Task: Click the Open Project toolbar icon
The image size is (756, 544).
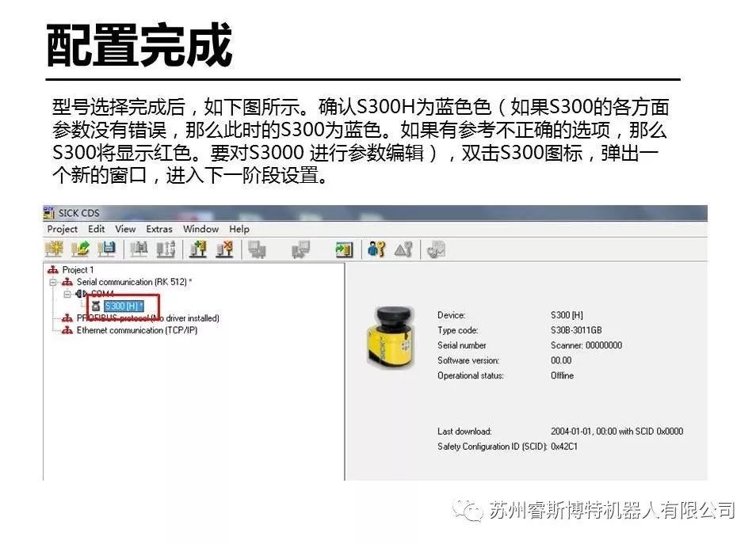Action: tap(80, 249)
